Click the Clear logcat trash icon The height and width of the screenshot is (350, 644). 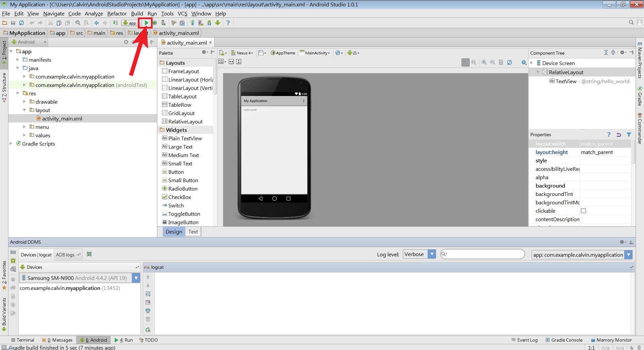click(x=148, y=319)
